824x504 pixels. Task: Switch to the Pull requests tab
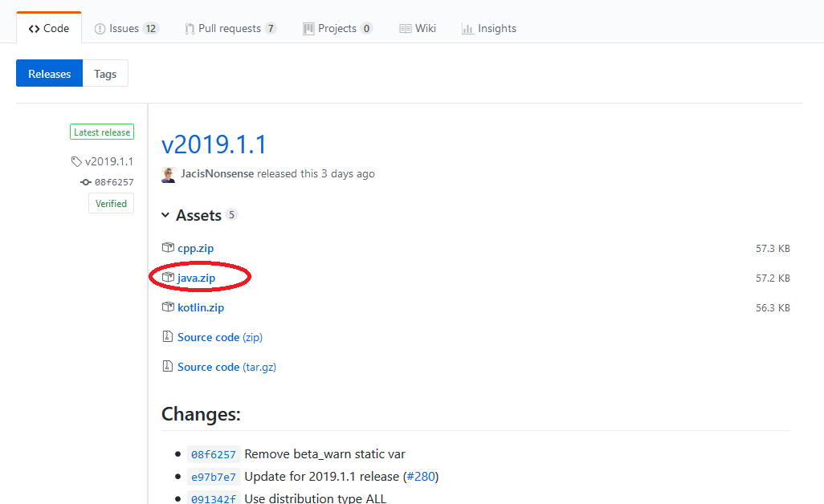tap(230, 28)
